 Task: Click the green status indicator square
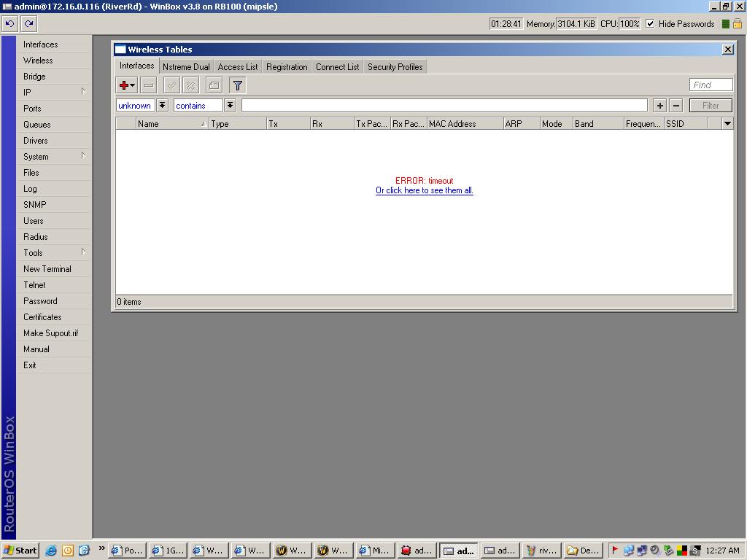tap(726, 24)
